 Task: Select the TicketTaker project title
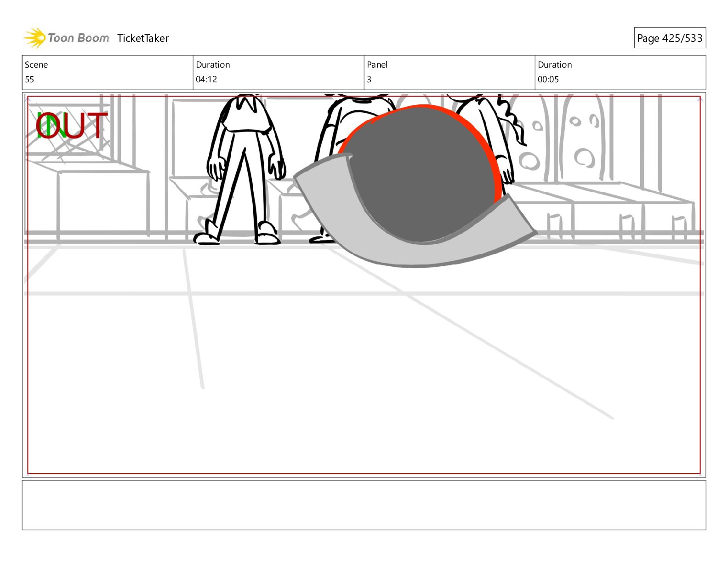click(143, 38)
